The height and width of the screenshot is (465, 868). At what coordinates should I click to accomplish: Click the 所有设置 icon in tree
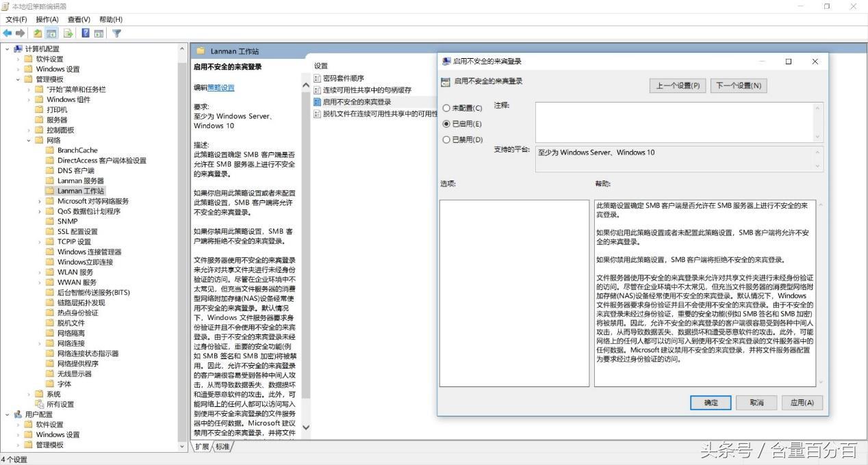(39, 404)
